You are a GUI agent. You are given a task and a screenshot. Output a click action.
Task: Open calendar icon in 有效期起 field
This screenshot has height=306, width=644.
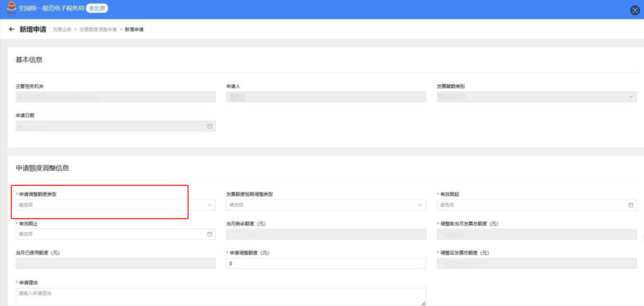coord(630,205)
